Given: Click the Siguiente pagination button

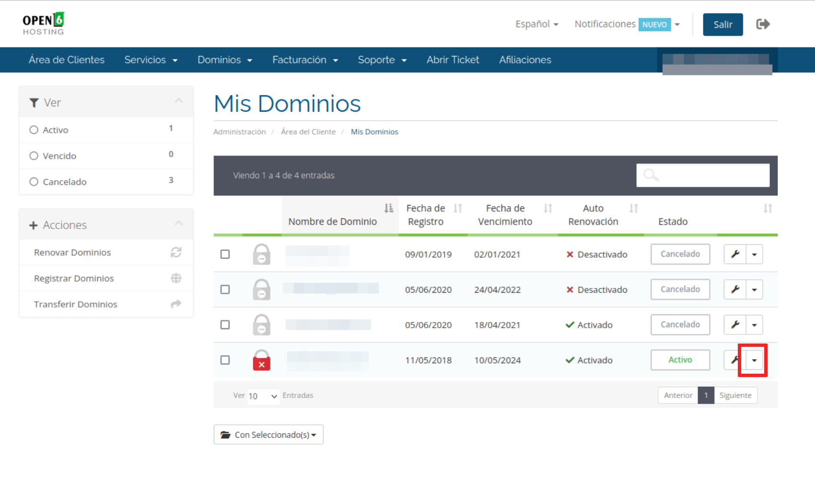Looking at the screenshot, I should tap(735, 395).
